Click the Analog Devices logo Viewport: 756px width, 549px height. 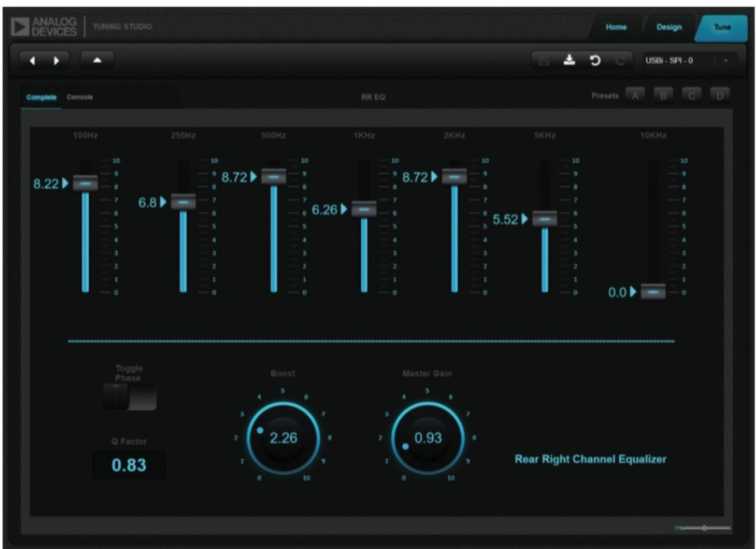click(44, 27)
